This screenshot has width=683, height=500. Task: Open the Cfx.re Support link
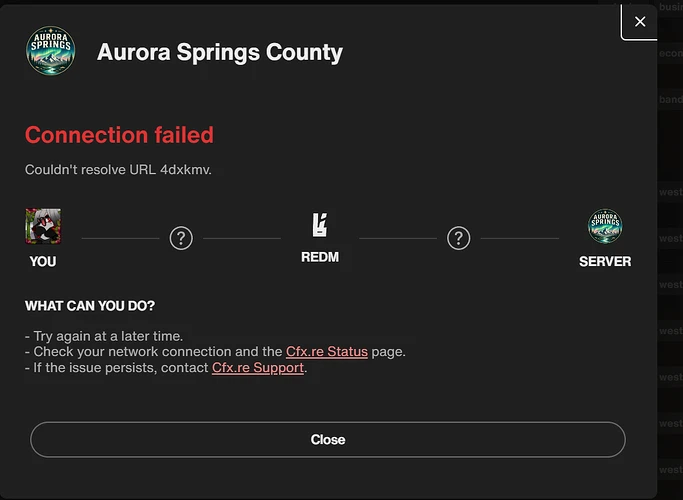(258, 368)
